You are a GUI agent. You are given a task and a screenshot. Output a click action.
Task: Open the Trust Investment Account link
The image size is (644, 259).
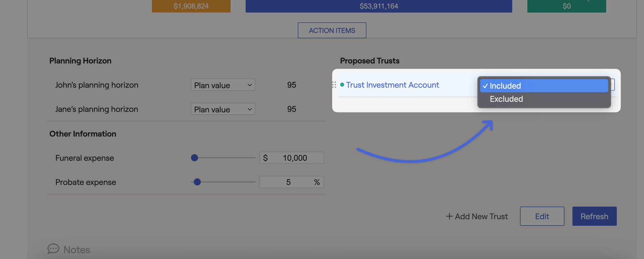pos(392,85)
